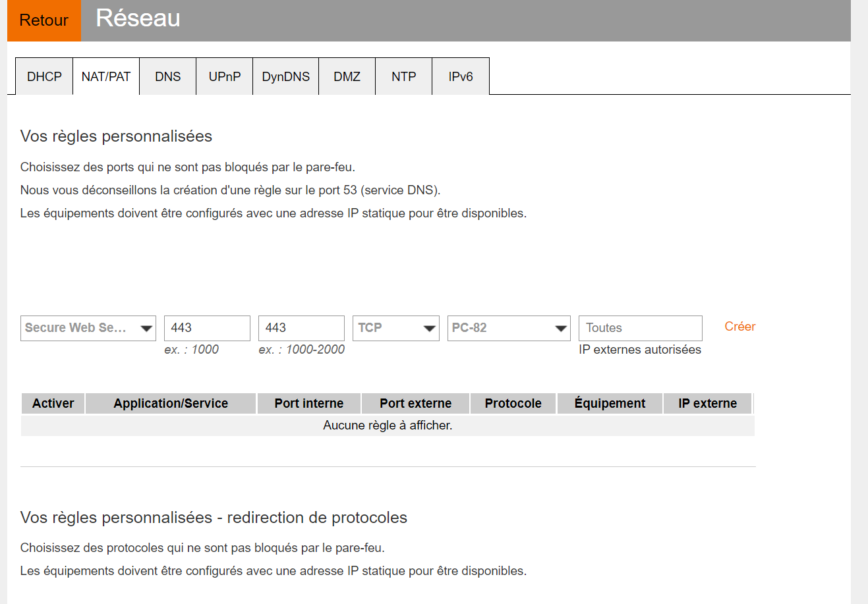
Task: Go to the UPnP tab
Action: click(x=224, y=76)
